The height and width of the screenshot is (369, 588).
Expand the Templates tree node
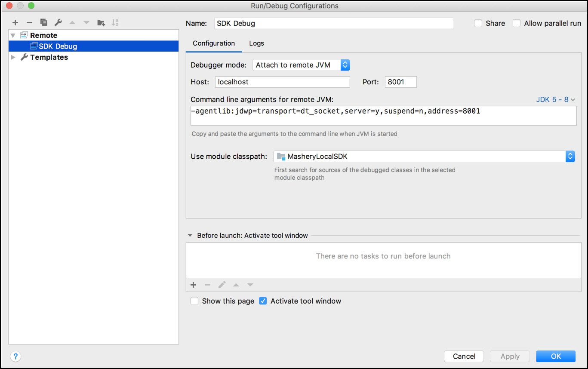(x=13, y=57)
